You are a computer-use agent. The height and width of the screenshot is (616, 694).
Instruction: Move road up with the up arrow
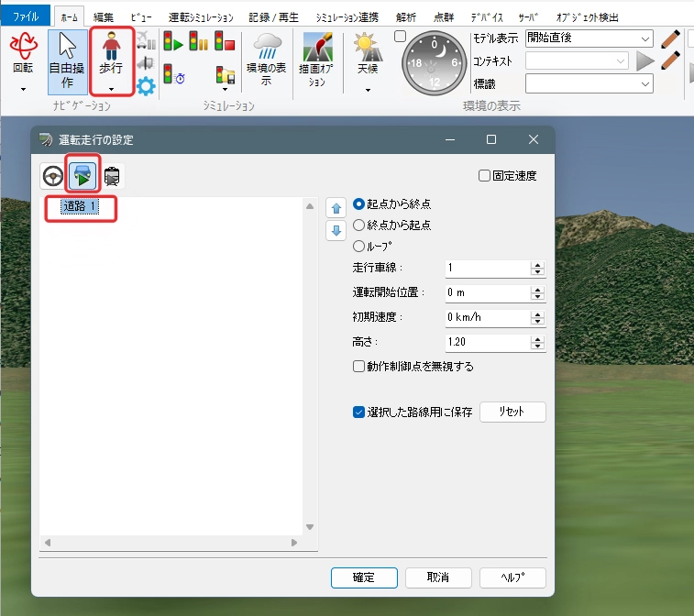[336, 208]
